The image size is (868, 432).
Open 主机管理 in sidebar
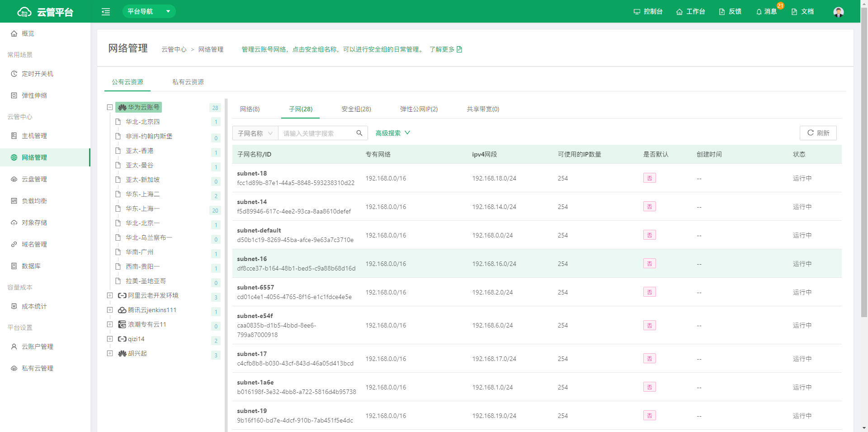[x=45, y=136]
